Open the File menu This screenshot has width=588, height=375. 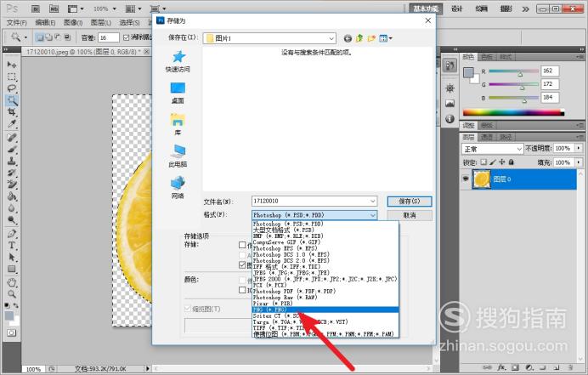pos(17,23)
